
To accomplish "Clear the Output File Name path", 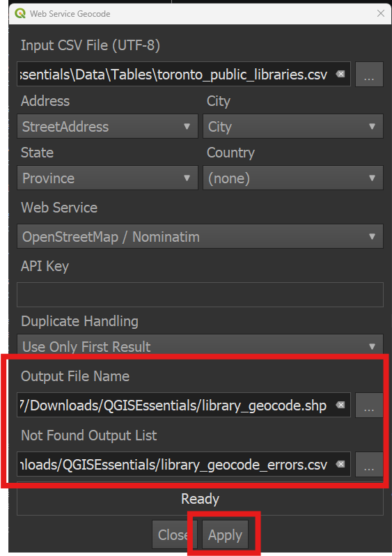I will (x=340, y=405).
